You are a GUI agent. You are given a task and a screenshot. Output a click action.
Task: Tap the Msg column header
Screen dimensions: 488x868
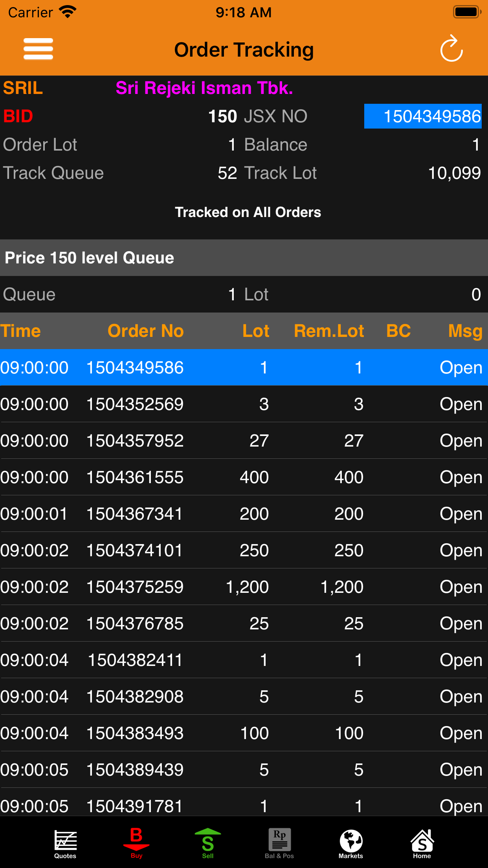(465, 331)
